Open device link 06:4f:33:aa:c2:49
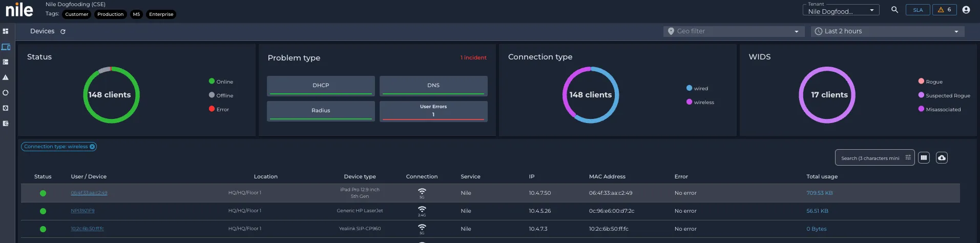 pyautogui.click(x=89, y=193)
